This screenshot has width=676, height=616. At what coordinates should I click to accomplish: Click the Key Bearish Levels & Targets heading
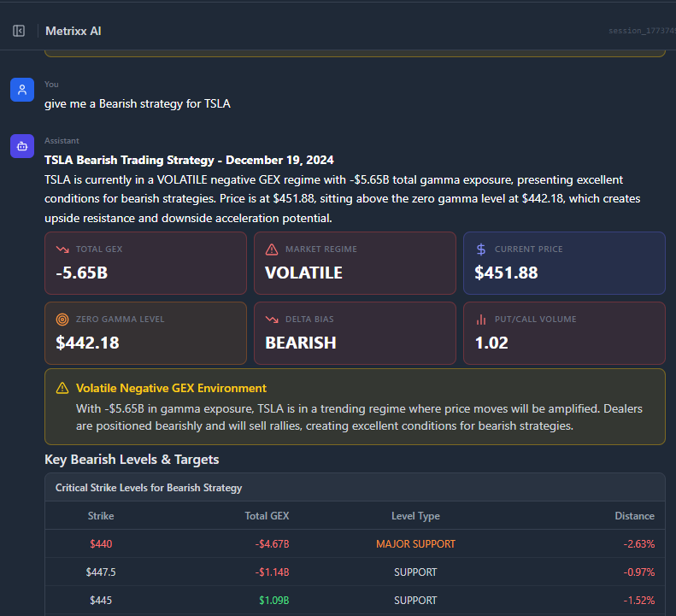132,460
